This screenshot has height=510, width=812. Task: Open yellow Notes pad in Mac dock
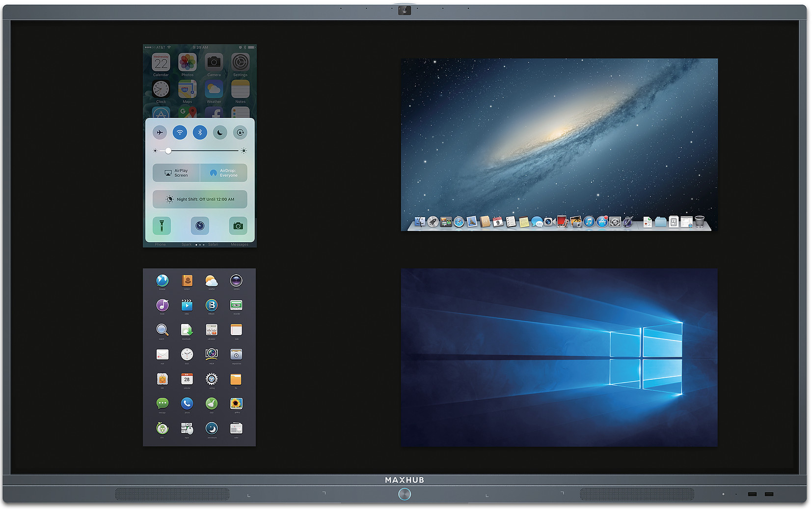coord(524,222)
